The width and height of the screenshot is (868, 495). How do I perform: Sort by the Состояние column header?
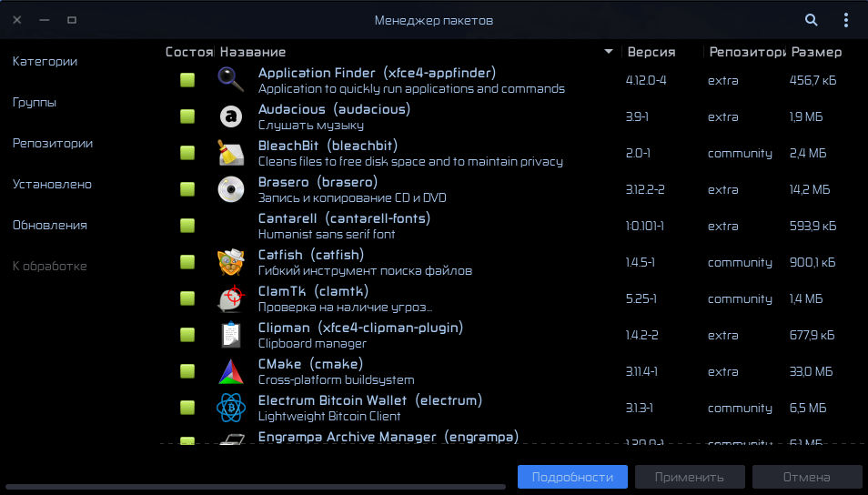click(189, 52)
